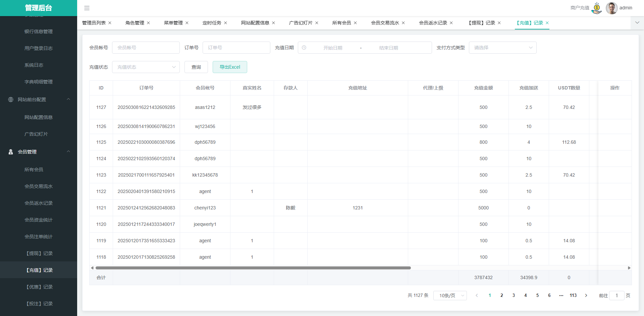Expand the tabs overflow chevron
Screen dimensions: 644x316
click(x=637, y=23)
